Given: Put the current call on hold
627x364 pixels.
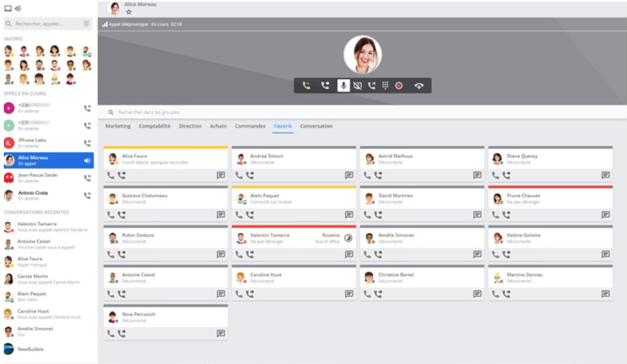Looking at the screenshot, I should coord(372,85).
